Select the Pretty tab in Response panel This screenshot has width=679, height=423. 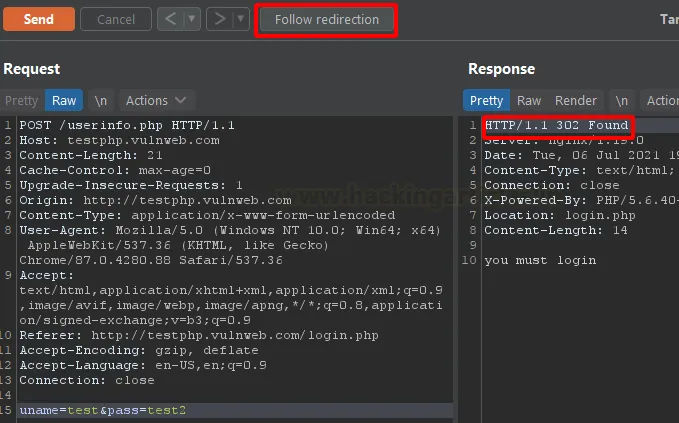(486, 100)
